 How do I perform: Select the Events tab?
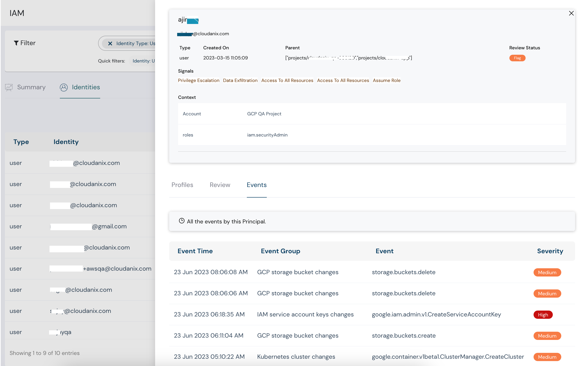click(256, 185)
